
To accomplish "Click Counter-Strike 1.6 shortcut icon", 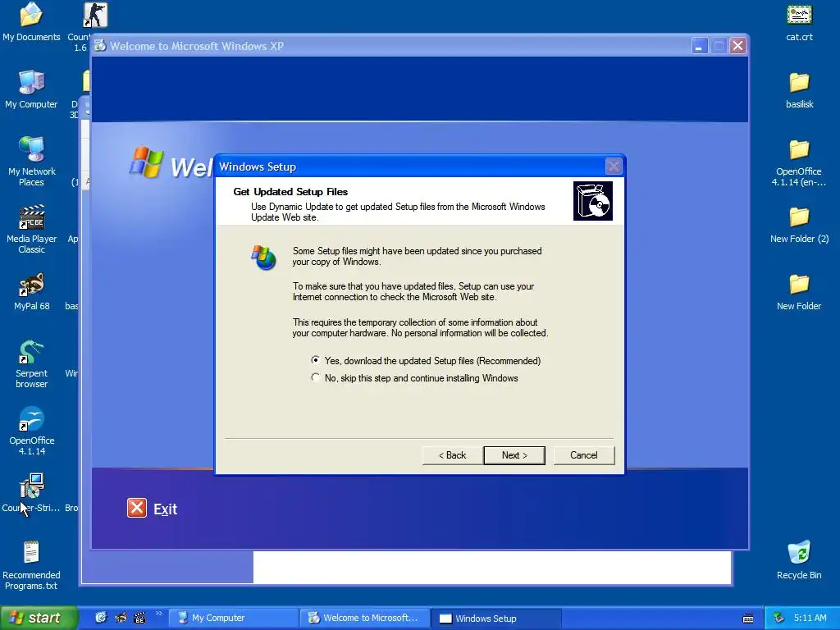I will pyautogui.click(x=95, y=15).
